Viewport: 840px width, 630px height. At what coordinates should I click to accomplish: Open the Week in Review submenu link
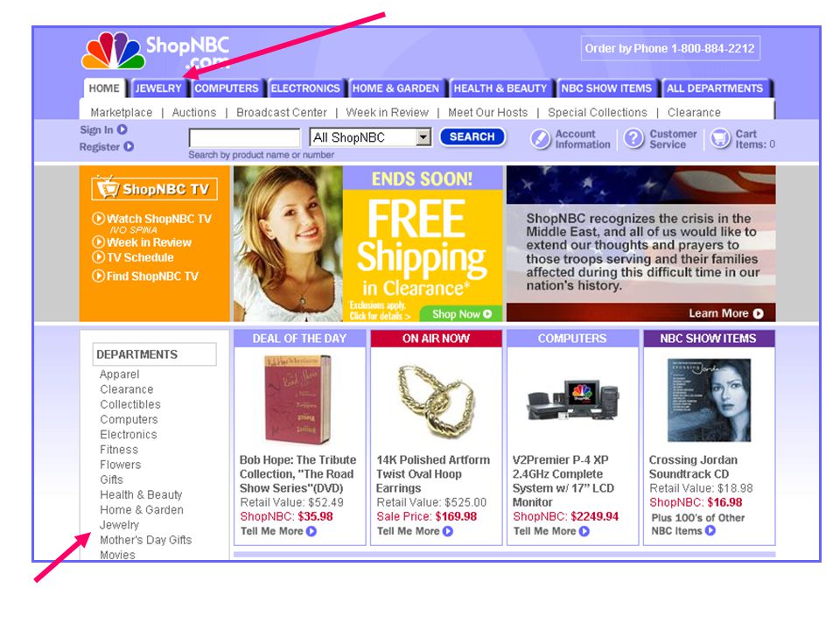[388, 113]
